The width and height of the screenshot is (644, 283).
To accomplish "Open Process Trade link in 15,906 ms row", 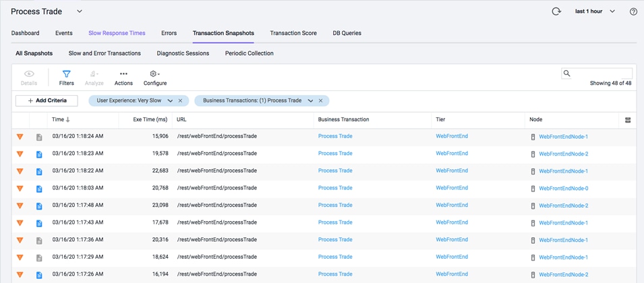I will 335,136.
